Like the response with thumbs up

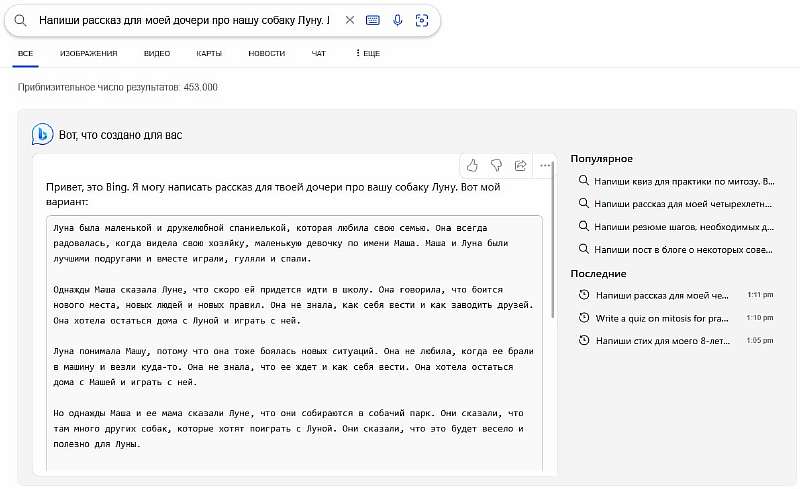tap(472, 165)
